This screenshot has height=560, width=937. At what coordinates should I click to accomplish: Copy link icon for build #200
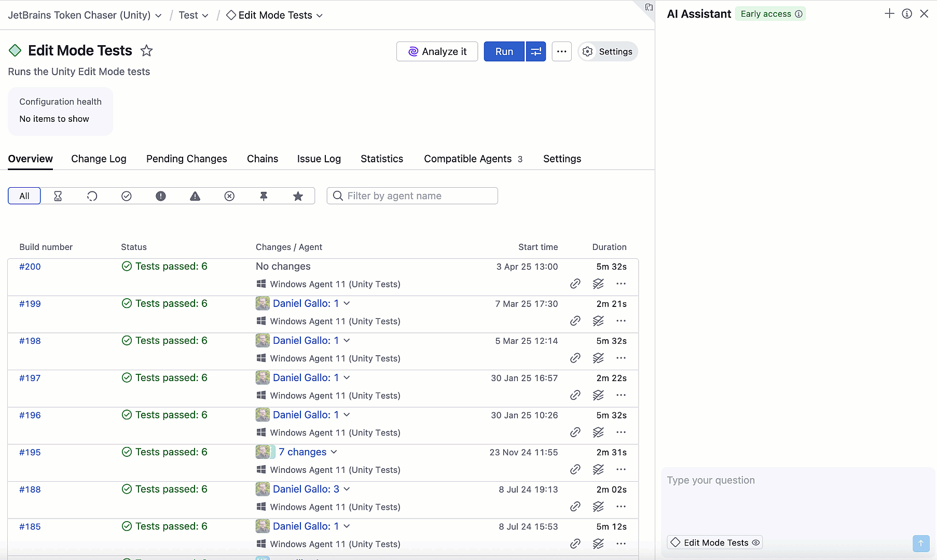point(575,284)
